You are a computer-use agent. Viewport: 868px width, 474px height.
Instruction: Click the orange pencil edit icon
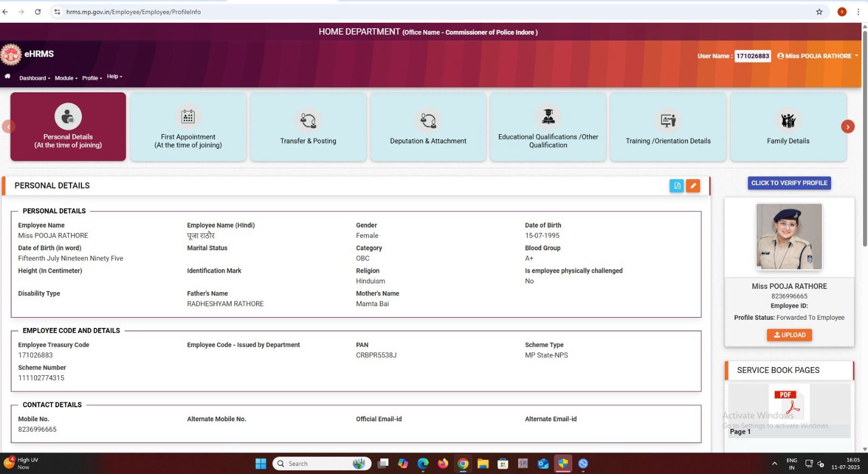pyautogui.click(x=693, y=186)
